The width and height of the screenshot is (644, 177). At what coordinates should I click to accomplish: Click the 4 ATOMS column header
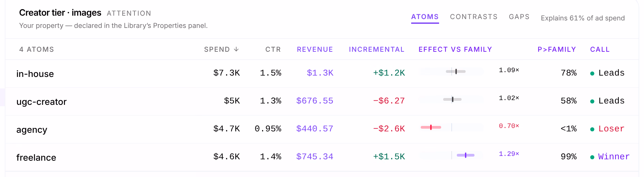point(37,50)
